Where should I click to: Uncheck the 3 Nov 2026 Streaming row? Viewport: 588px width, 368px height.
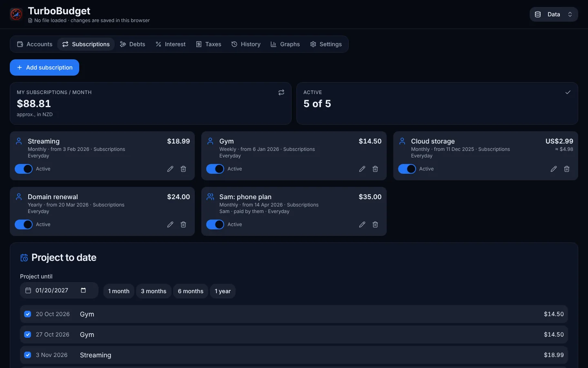pyautogui.click(x=28, y=355)
